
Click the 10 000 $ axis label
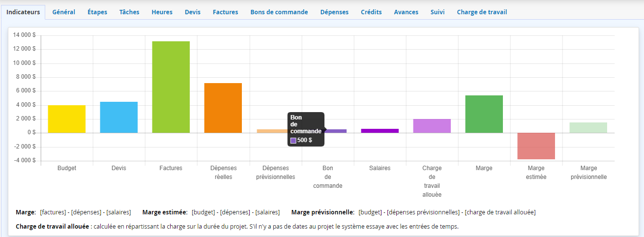[25, 63]
